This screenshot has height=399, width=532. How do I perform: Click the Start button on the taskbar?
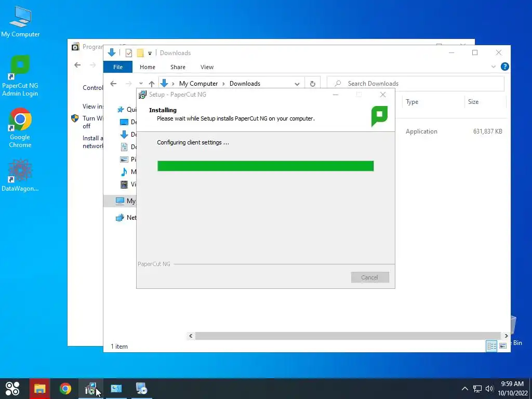(12, 389)
